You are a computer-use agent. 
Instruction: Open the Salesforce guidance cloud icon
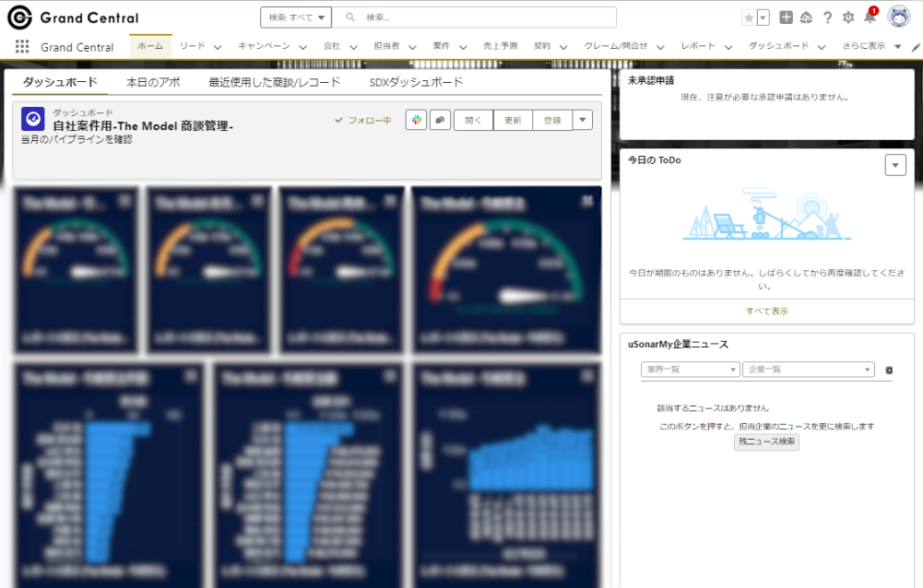[x=807, y=18]
